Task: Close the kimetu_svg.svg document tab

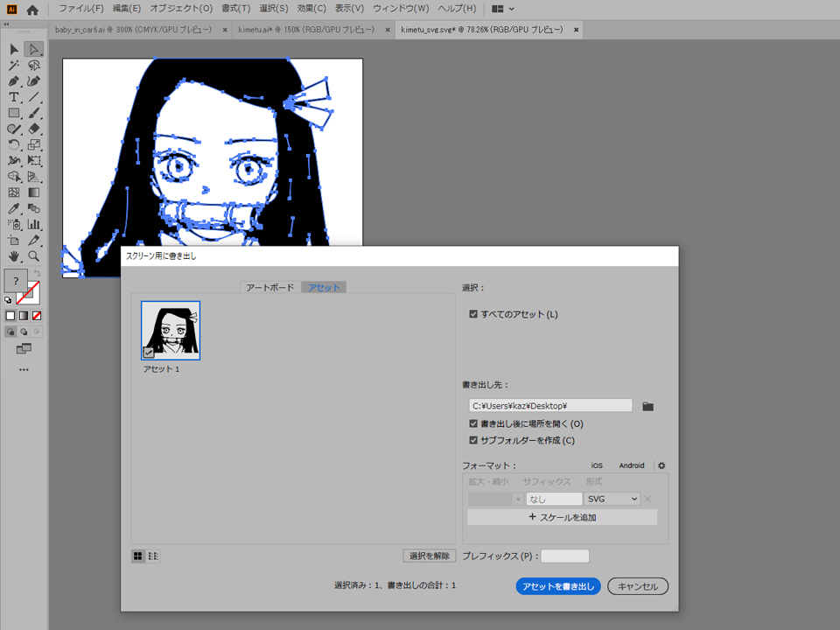Action: pos(577,30)
